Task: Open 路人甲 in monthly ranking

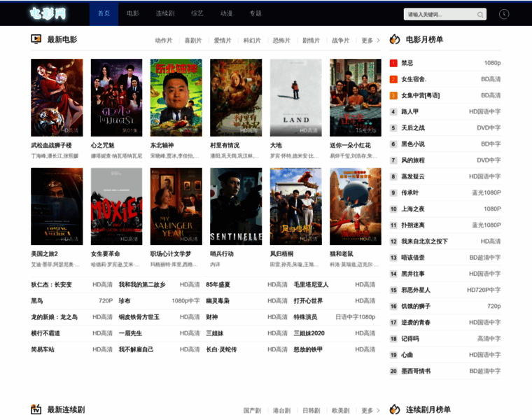Action: pos(410,111)
